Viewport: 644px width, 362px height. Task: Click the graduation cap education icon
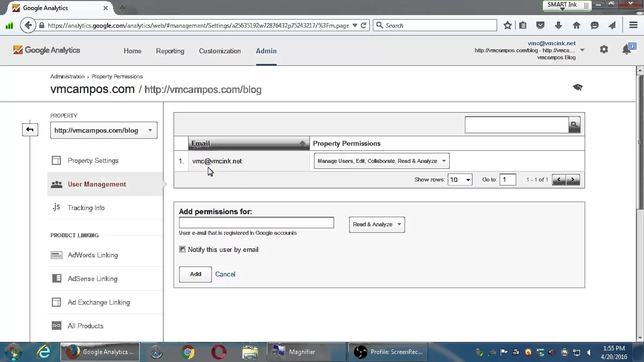[578, 87]
